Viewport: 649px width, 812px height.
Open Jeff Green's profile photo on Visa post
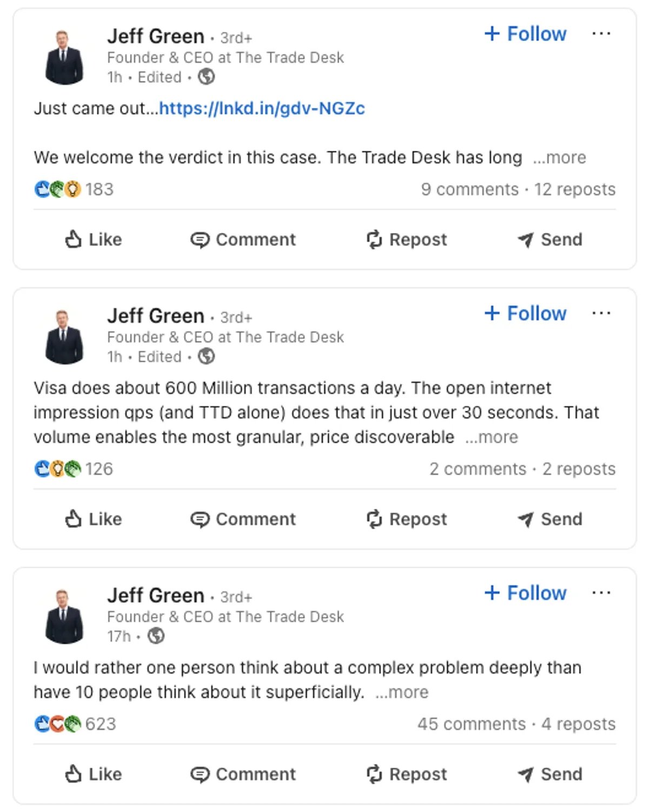[64, 337]
